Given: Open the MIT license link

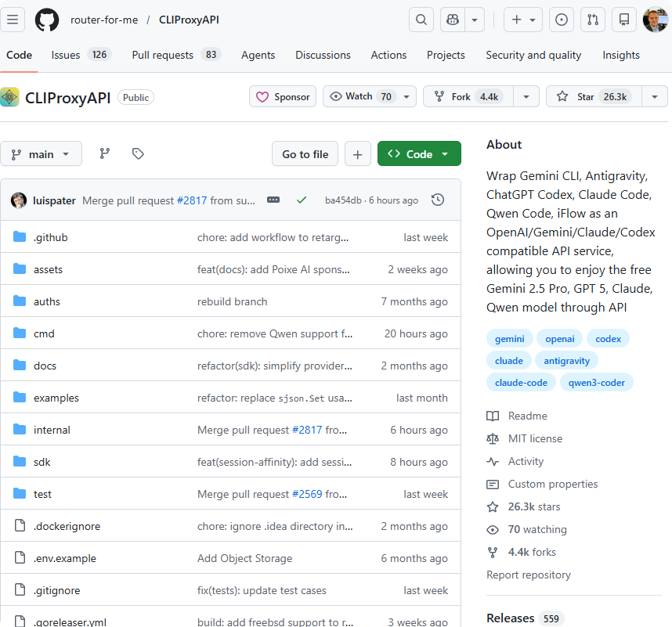Looking at the screenshot, I should (524, 438).
